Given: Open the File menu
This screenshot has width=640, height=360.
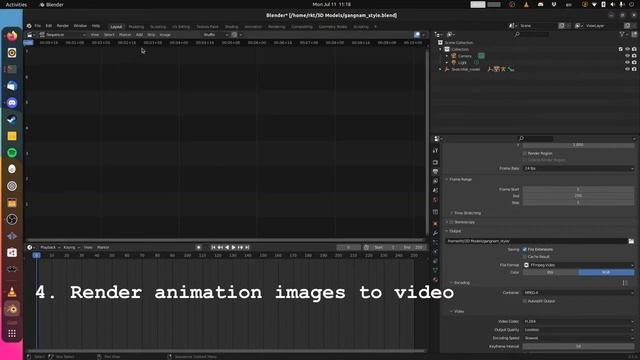Looking at the screenshot, I should click(x=38, y=26).
